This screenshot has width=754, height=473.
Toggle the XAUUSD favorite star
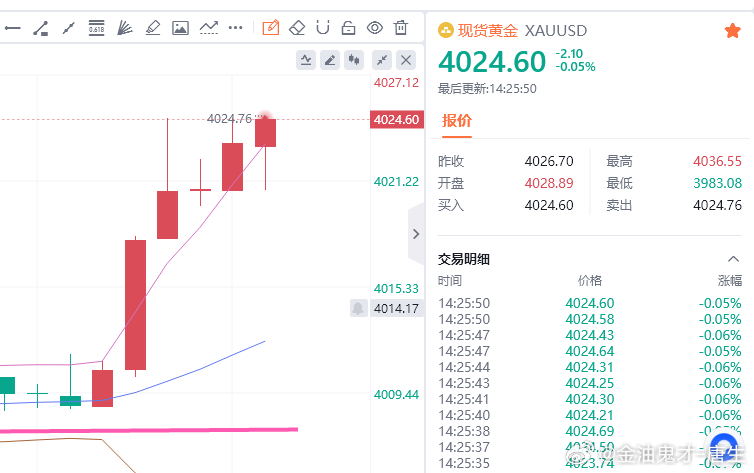(x=733, y=31)
